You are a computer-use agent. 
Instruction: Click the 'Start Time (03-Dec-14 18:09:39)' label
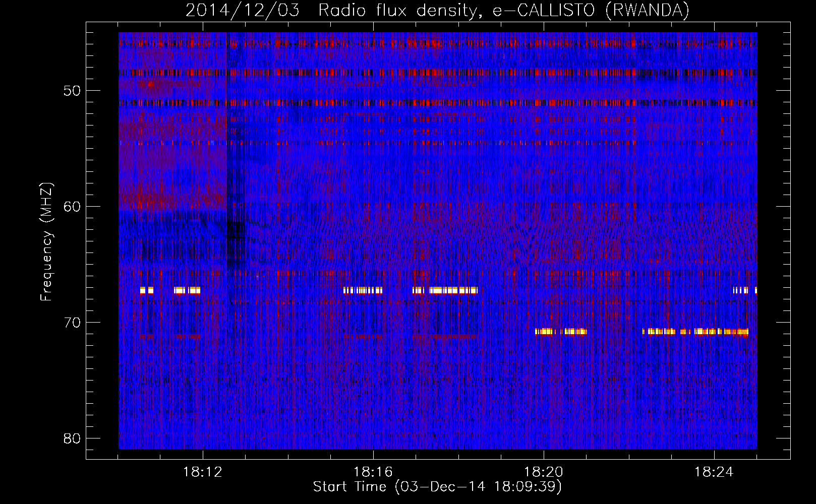point(437,486)
